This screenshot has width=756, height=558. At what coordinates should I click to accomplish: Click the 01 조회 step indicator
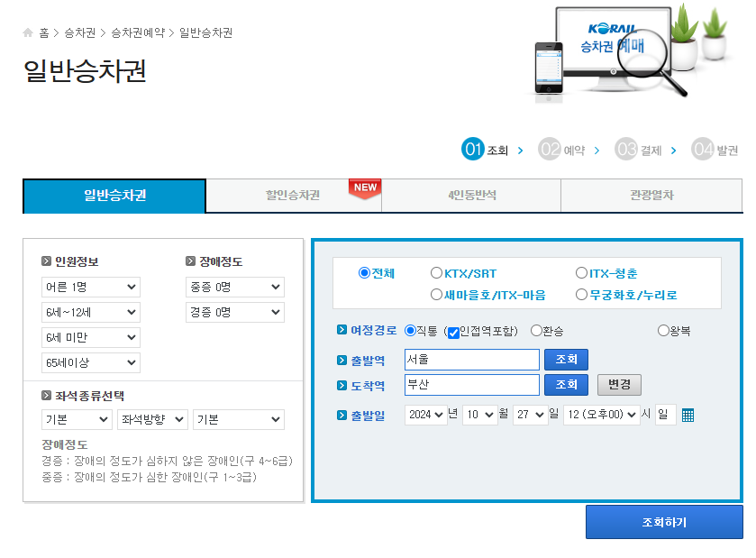point(475,150)
